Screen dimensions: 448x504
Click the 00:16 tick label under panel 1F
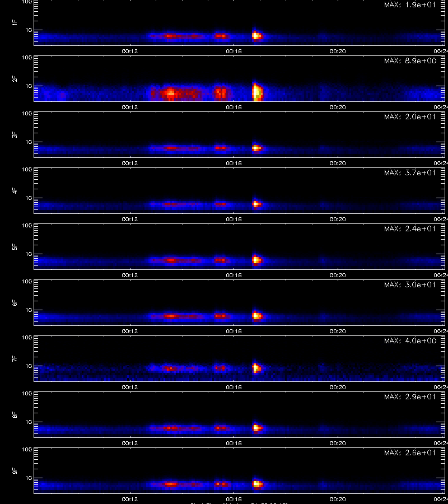pos(234,51)
